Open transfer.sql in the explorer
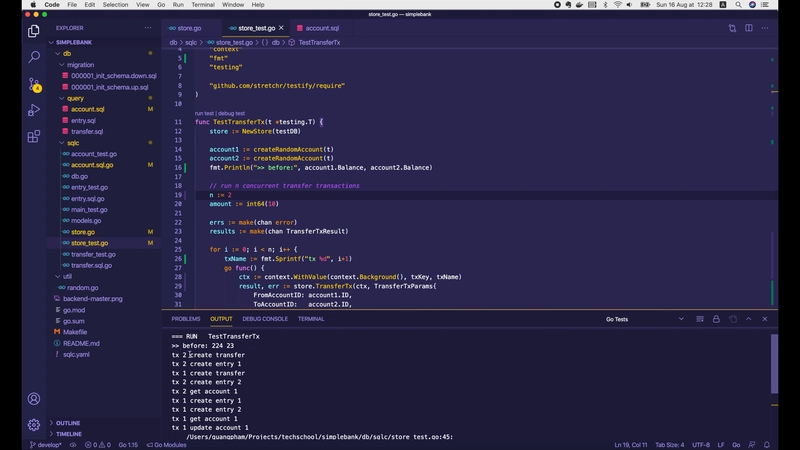The image size is (800, 450). coord(87,131)
